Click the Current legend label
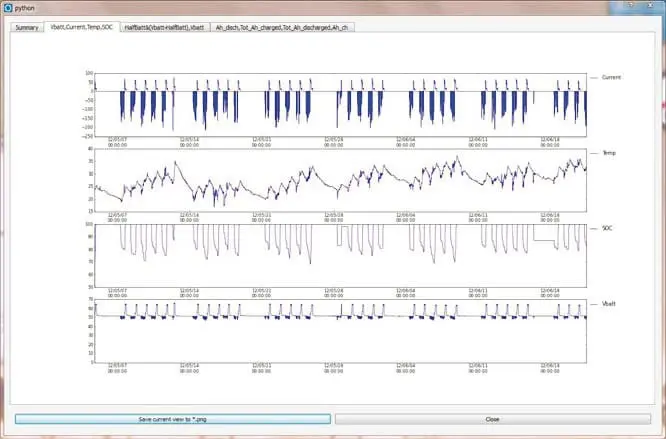 point(611,77)
